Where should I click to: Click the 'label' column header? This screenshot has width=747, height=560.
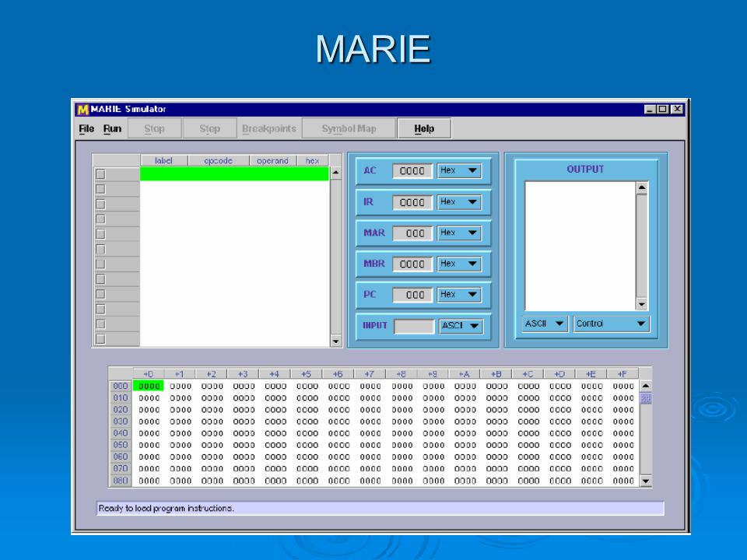(x=164, y=160)
